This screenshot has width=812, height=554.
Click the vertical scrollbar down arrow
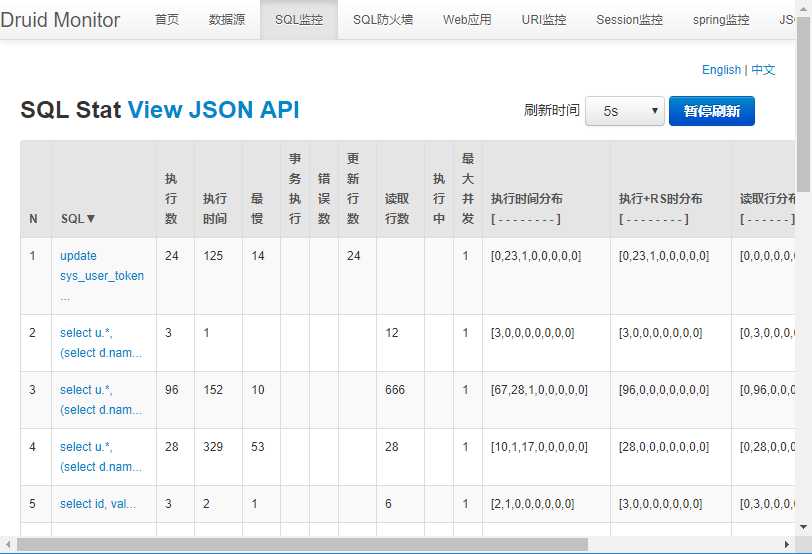(x=804, y=528)
